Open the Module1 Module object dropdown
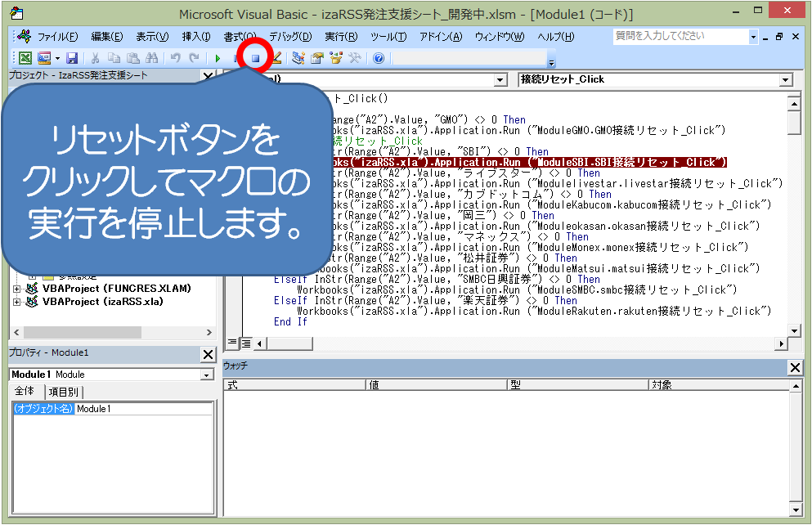The height and width of the screenshot is (525, 812). [207, 375]
